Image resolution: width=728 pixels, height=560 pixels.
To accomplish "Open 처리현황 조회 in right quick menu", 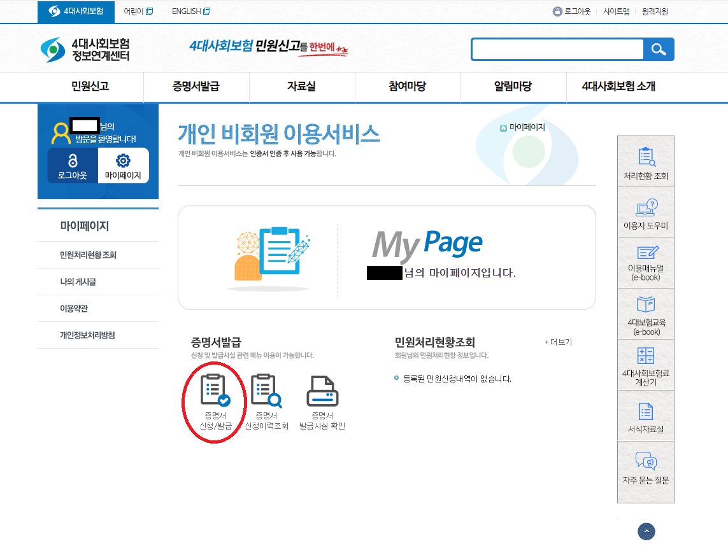I will 645,162.
